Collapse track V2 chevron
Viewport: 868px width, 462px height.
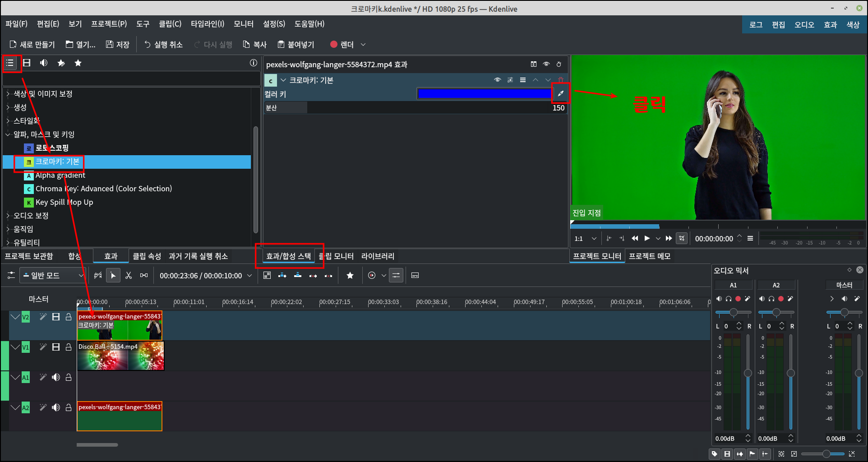pyautogui.click(x=15, y=317)
